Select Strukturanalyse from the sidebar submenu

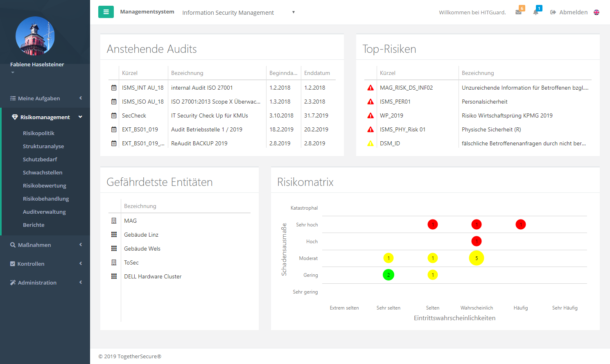click(x=43, y=146)
